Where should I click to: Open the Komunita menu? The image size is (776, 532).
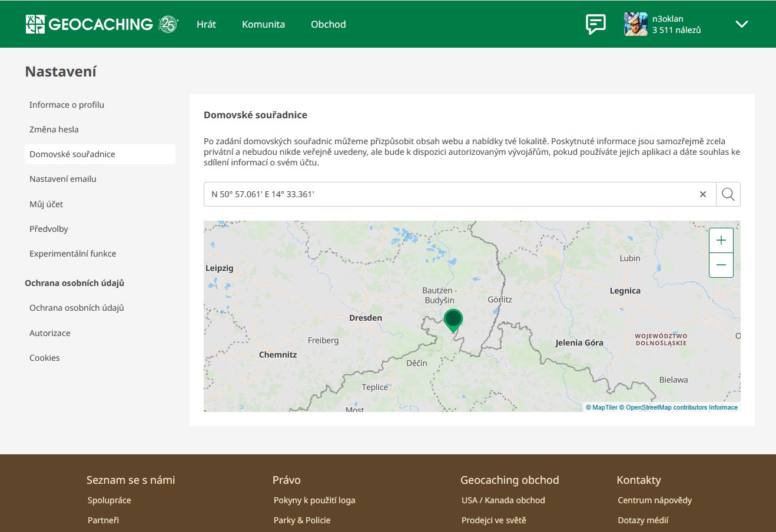(263, 24)
